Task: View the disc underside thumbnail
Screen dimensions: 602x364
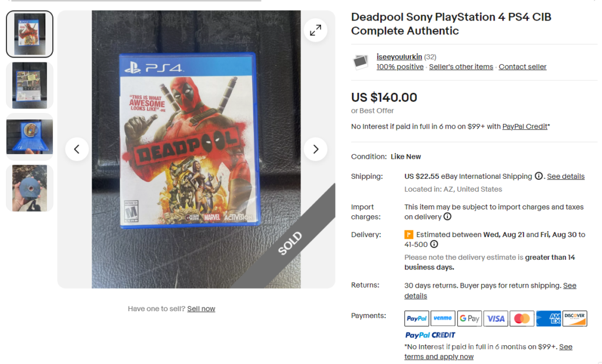Action: [29, 188]
